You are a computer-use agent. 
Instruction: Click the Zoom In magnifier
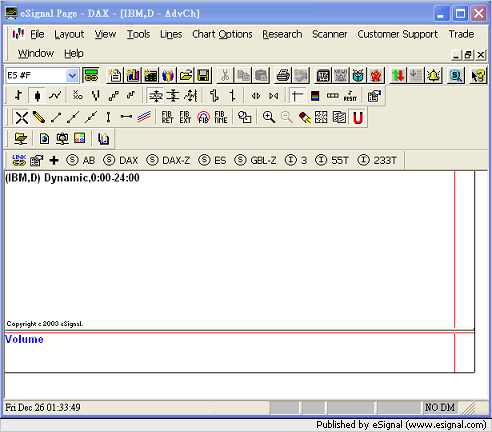(x=269, y=117)
